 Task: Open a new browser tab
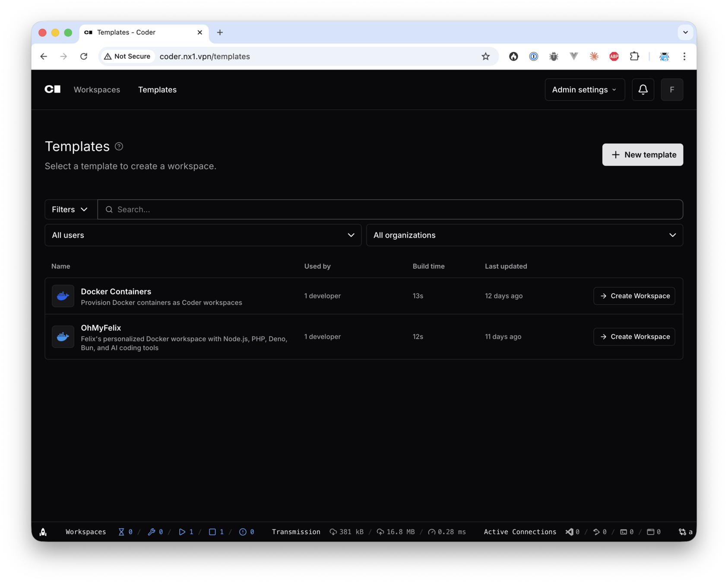[220, 32]
